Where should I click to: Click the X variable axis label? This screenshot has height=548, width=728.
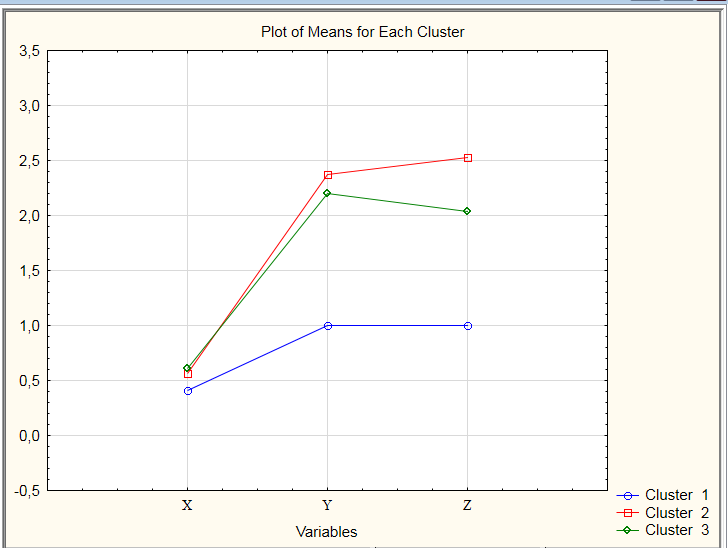[187, 505]
